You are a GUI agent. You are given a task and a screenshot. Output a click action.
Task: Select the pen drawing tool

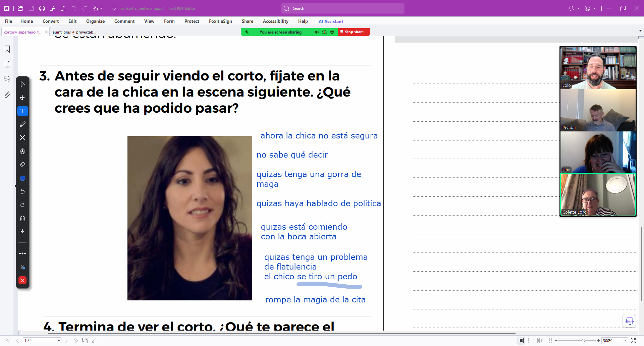pos(22,124)
